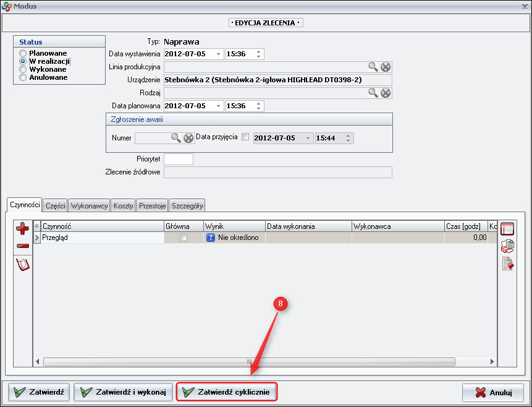Toggle the Główna checkbox for Przegląd
The height and width of the screenshot is (407, 532).
point(184,238)
